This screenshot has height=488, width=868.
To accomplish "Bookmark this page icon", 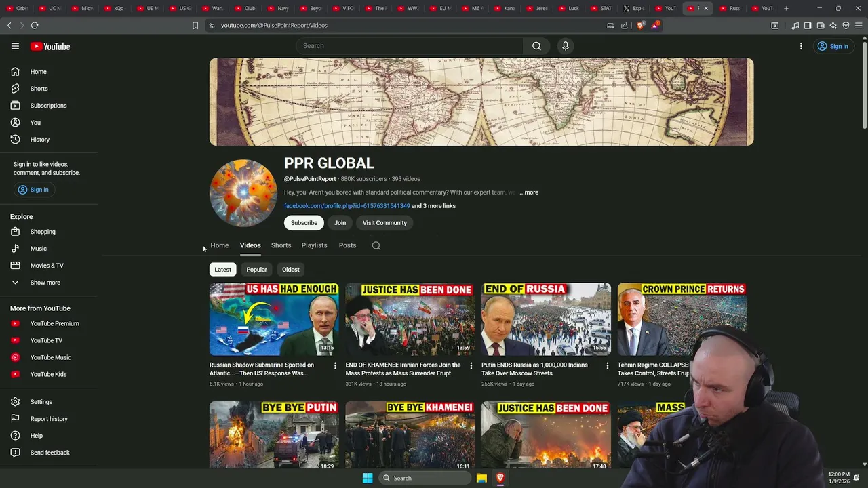I will click(x=195, y=25).
